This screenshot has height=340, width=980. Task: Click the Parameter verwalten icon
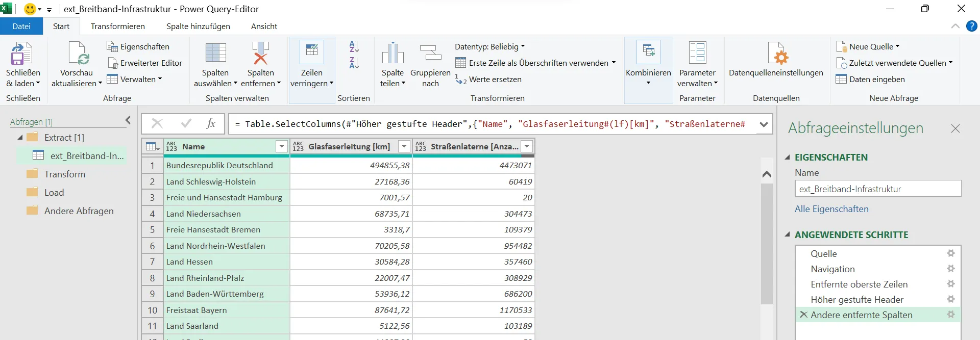point(697,53)
